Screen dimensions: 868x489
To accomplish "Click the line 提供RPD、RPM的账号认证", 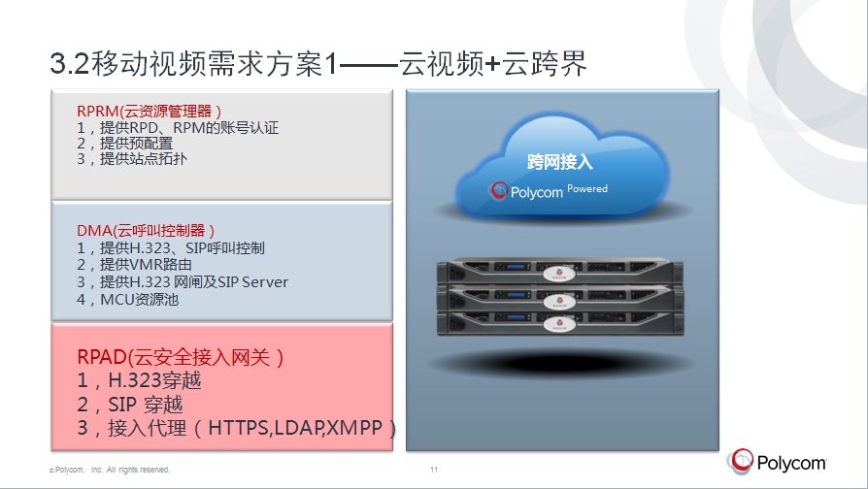I will [178, 128].
